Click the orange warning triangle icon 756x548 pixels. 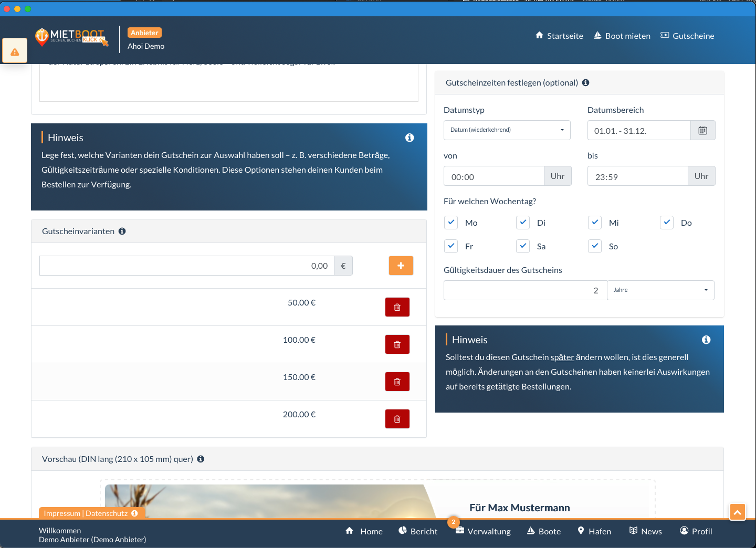click(x=15, y=51)
